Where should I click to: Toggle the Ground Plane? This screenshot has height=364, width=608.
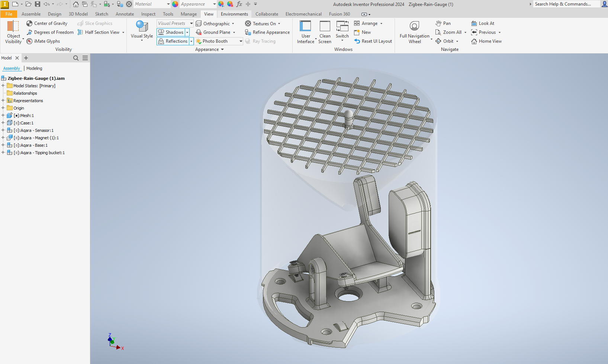213,32
